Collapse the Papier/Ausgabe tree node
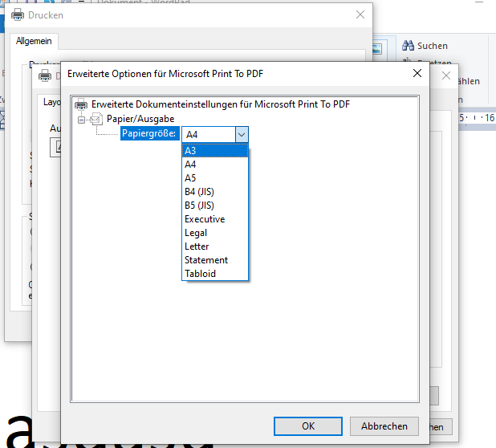Viewport: 496px width, 448px height. pos(81,120)
